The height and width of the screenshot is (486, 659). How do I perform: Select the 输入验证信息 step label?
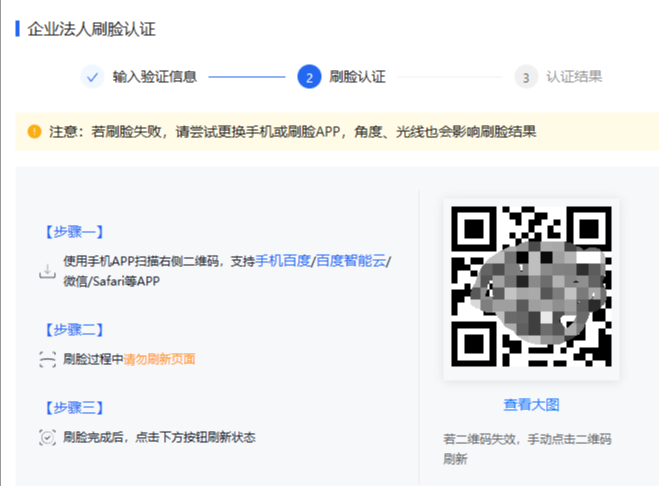(x=154, y=77)
